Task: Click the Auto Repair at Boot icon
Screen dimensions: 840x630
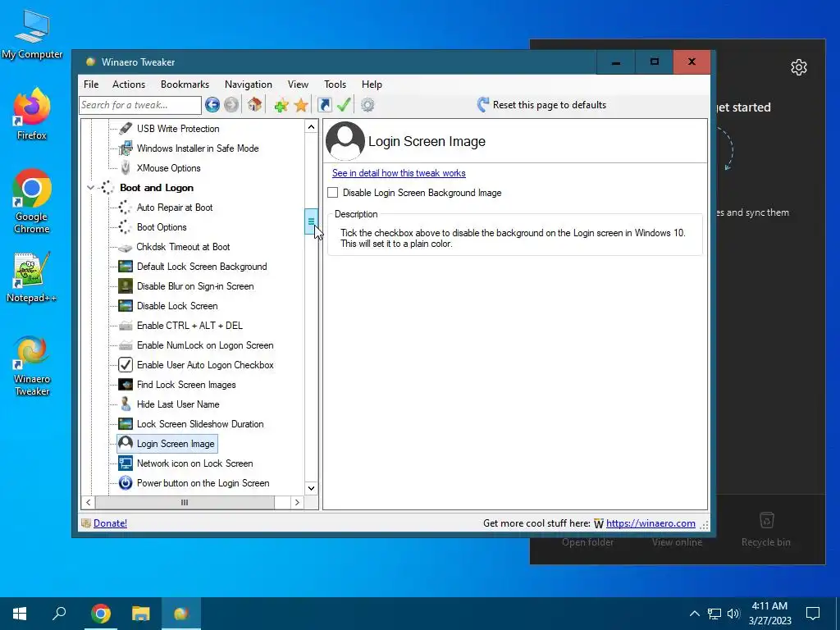Action: click(125, 208)
